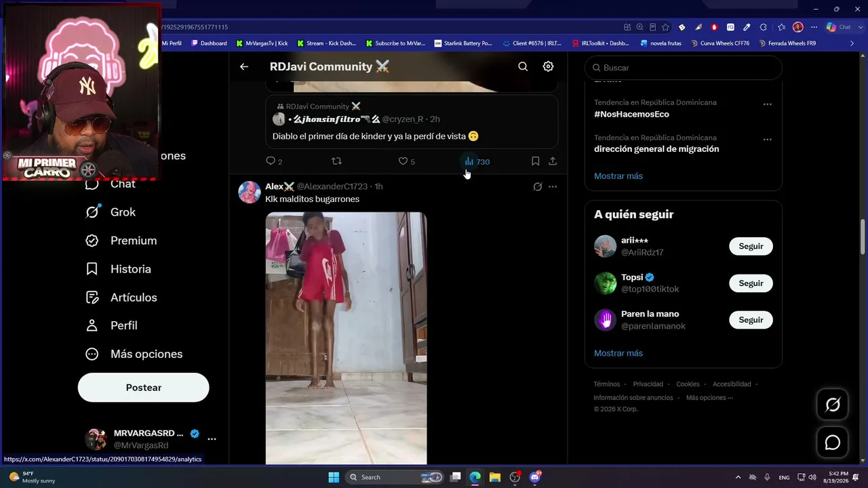The width and height of the screenshot is (868, 488).
Task: Show more trends under Tendencia list
Action: (x=618, y=176)
